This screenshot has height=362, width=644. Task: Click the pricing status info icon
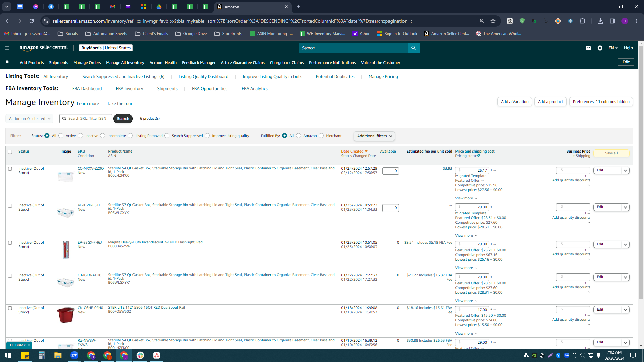pos(479,155)
